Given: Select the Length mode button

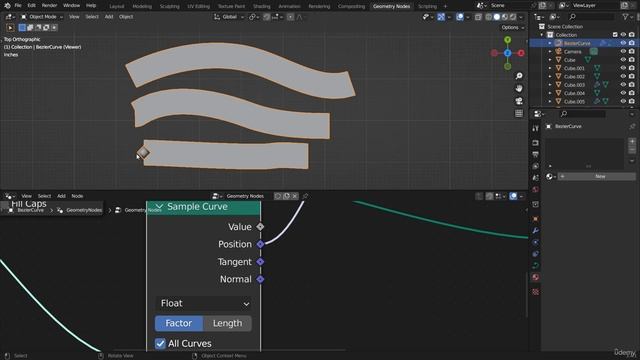Looking at the screenshot, I should click(227, 323).
